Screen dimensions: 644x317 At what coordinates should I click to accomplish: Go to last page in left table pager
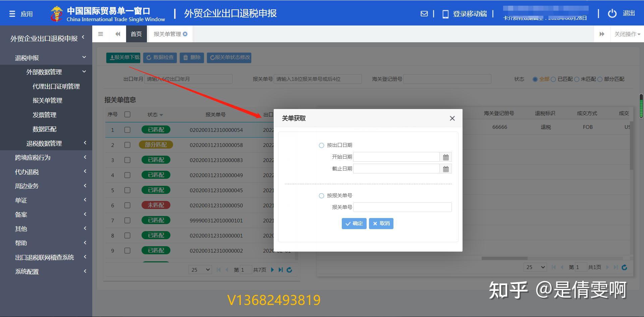point(280,270)
